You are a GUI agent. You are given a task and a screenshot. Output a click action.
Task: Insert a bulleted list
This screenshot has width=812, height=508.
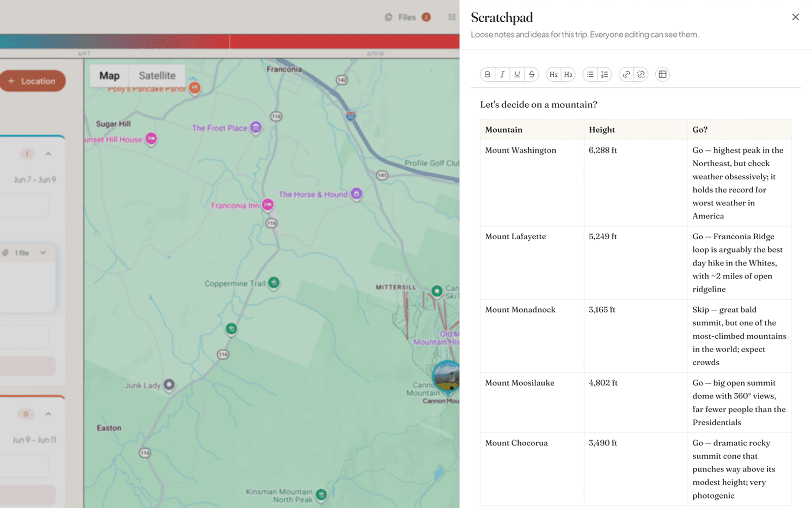pyautogui.click(x=590, y=75)
